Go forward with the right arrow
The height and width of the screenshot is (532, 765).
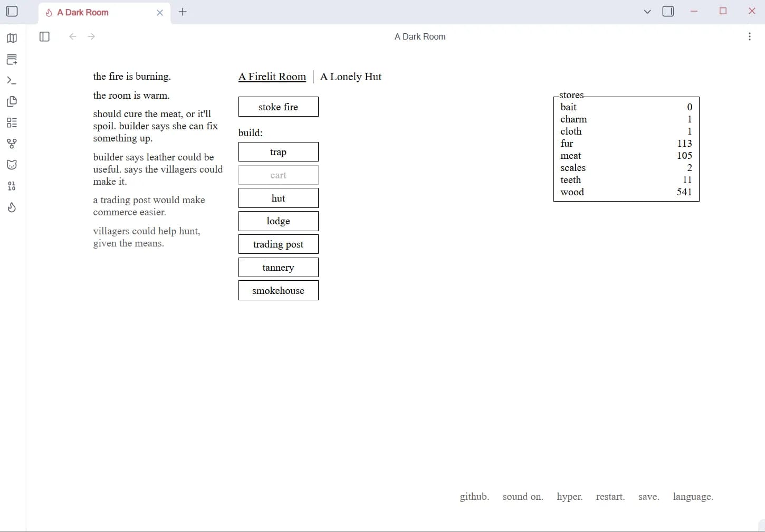coord(91,36)
